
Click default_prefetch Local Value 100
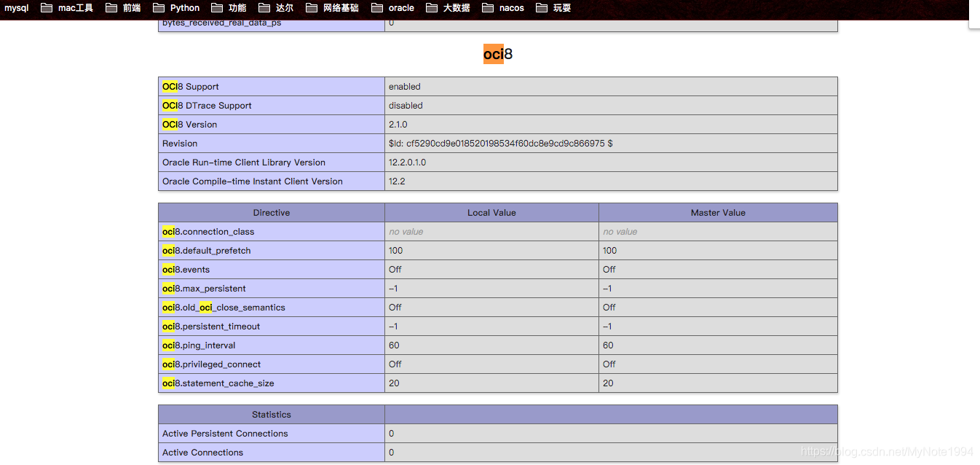(395, 251)
